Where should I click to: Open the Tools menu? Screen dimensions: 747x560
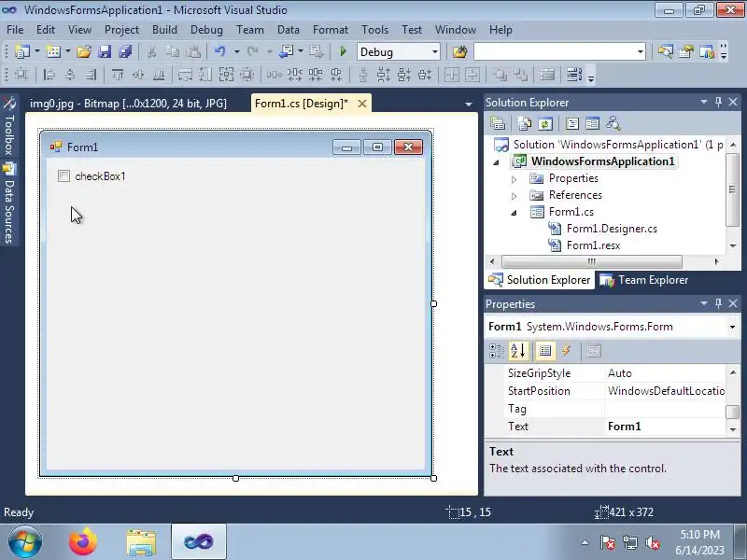[x=374, y=30]
